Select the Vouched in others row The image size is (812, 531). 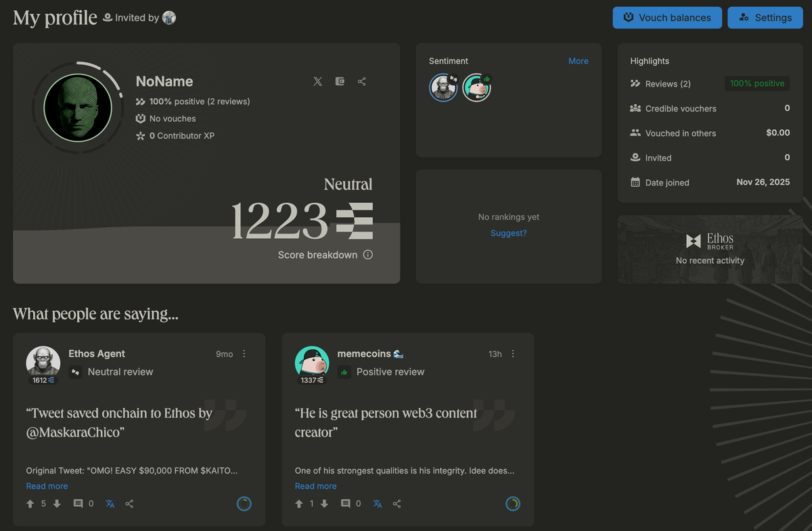coord(710,133)
